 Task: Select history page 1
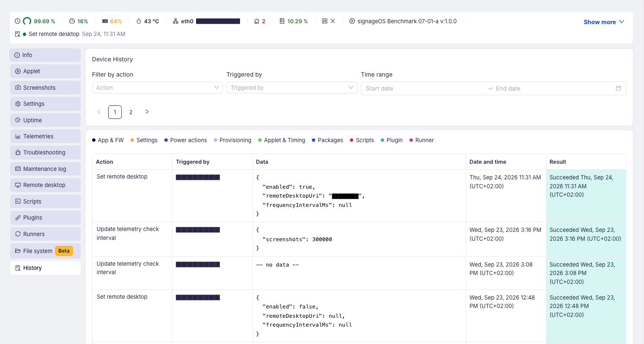115,112
